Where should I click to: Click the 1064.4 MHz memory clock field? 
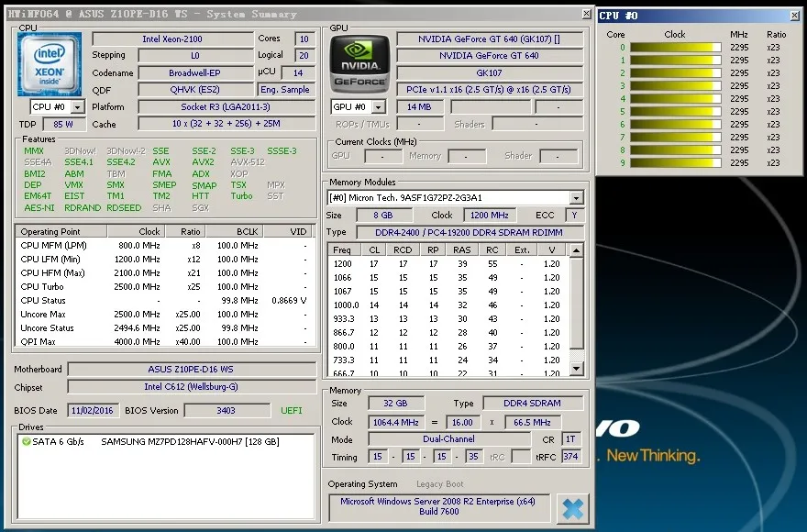click(395, 422)
